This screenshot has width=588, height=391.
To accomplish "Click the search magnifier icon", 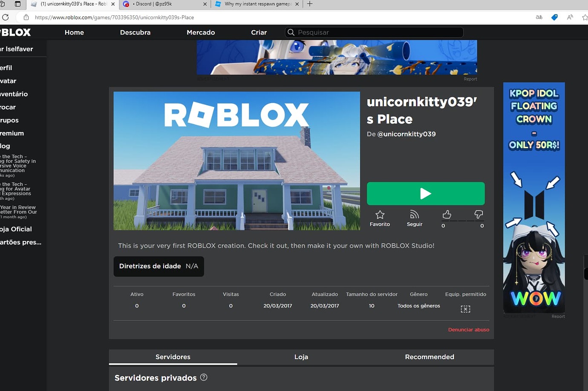I will point(291,32).
